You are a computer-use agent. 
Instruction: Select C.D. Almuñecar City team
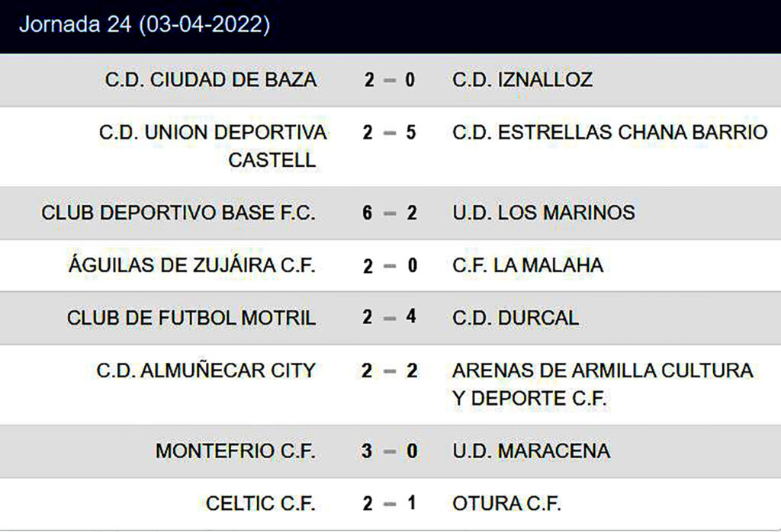coord(206,371)
